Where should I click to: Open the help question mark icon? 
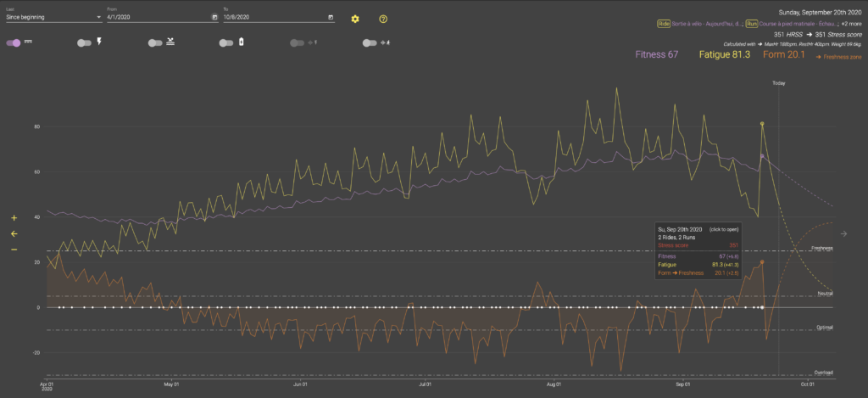coord(383,19)
